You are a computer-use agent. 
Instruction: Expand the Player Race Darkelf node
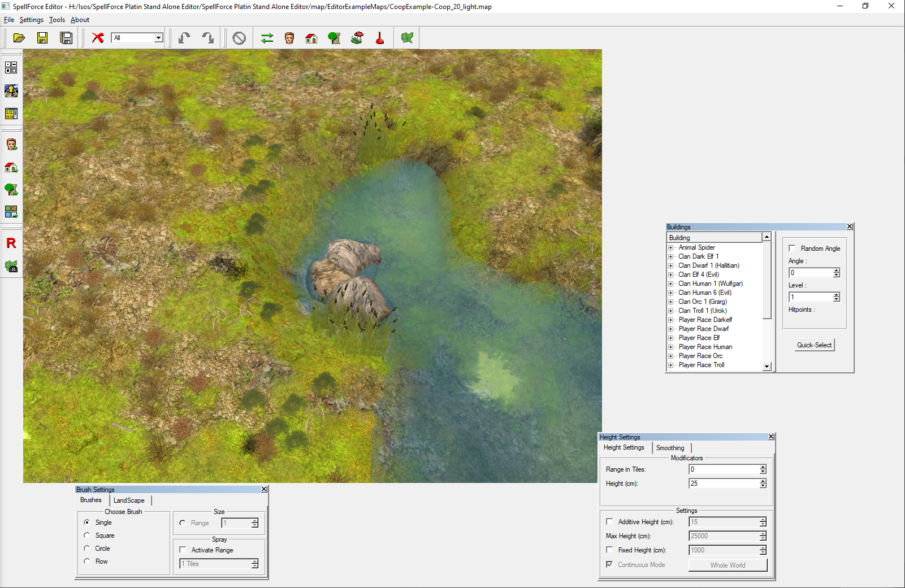click(671, 320)
